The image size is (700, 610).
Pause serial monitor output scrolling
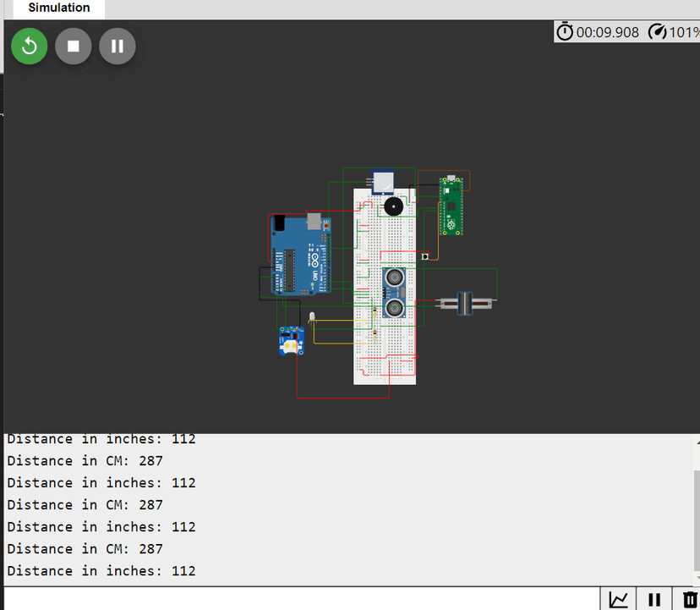coord(654,599)
